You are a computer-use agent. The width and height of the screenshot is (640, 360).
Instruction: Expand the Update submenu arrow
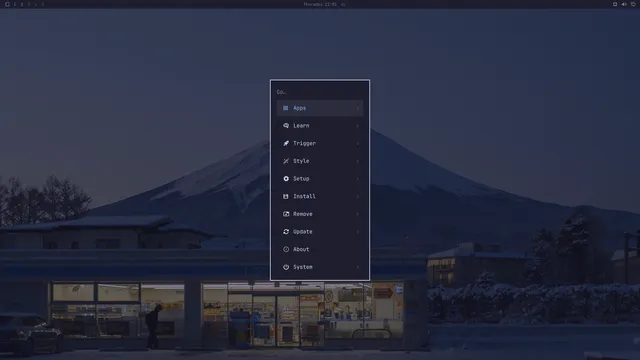click(358, 232)
